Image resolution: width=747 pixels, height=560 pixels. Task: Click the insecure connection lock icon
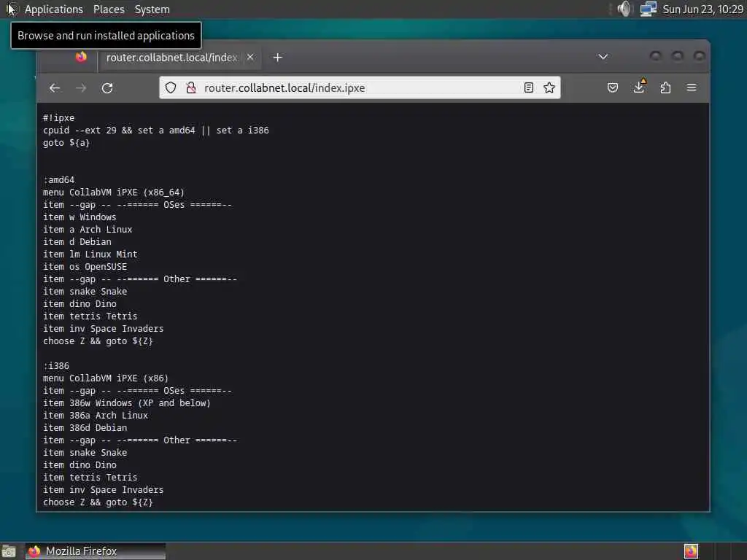coord(191,87)
